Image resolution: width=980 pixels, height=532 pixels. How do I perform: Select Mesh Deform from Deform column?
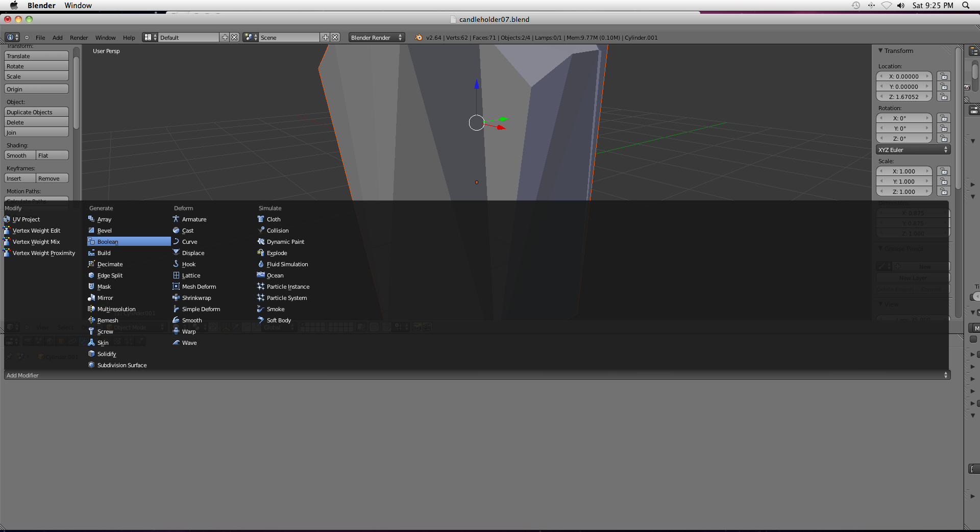click(214, 287)
